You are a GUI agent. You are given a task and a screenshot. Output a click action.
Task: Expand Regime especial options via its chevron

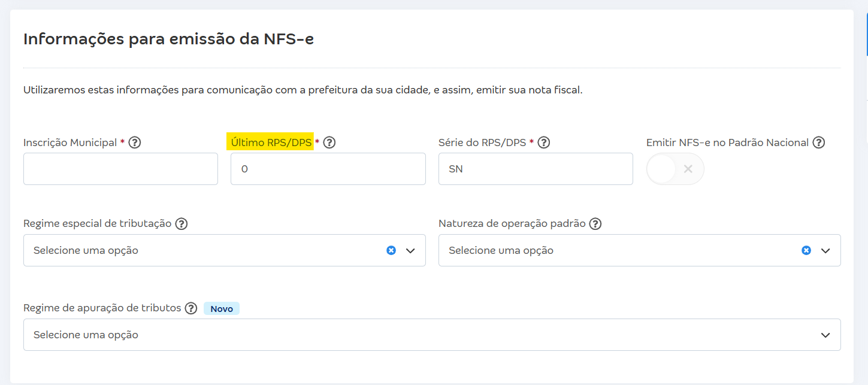tap(410, 250)
